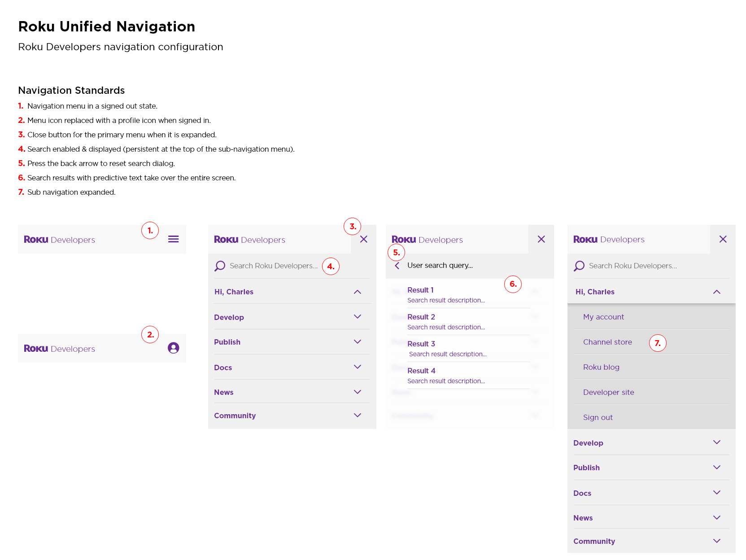Expand Publish chevron in fourth panel
The image size is (746, 560).
click(x=717, y=468)
